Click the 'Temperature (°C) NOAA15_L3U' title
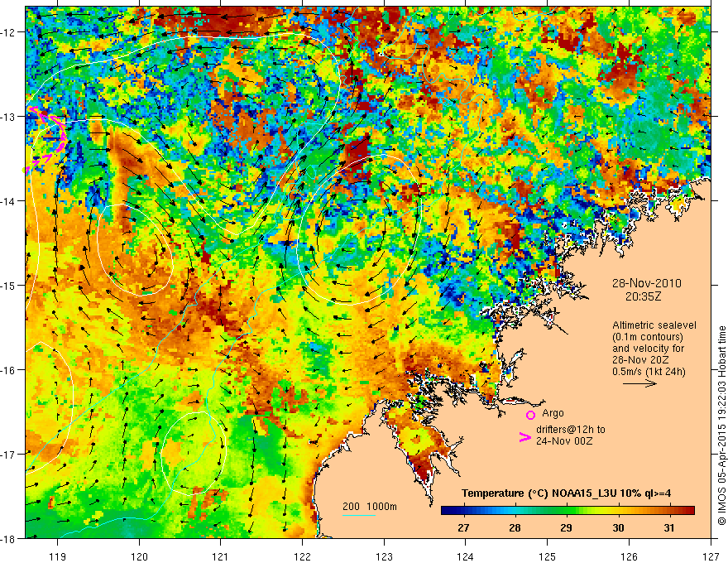Image resolution: width=728 pixels, height=563 pixels. click(x=539, y=493)
